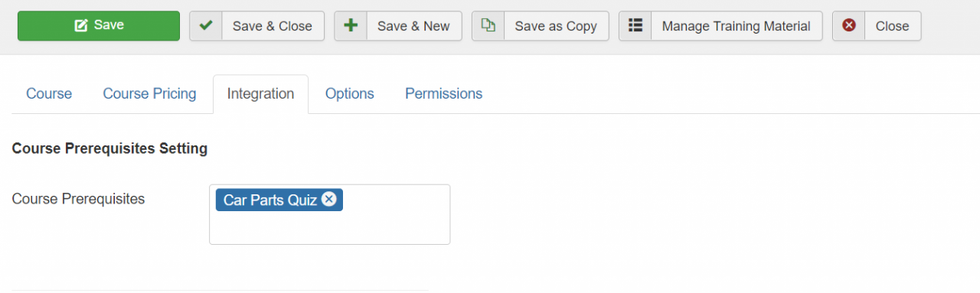Click the red X icon beside Close
The image size is (980, 293).
click(x=849, y=25)
